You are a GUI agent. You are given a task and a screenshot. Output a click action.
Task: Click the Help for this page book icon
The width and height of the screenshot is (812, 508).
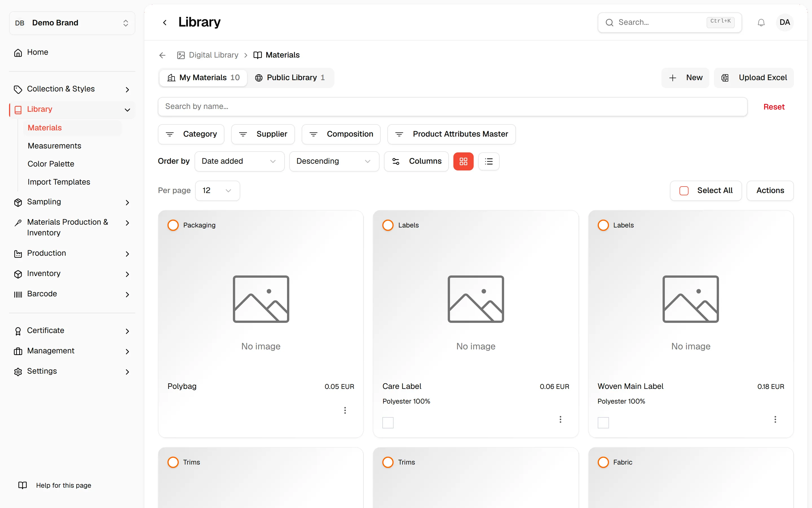coord(23,485)
